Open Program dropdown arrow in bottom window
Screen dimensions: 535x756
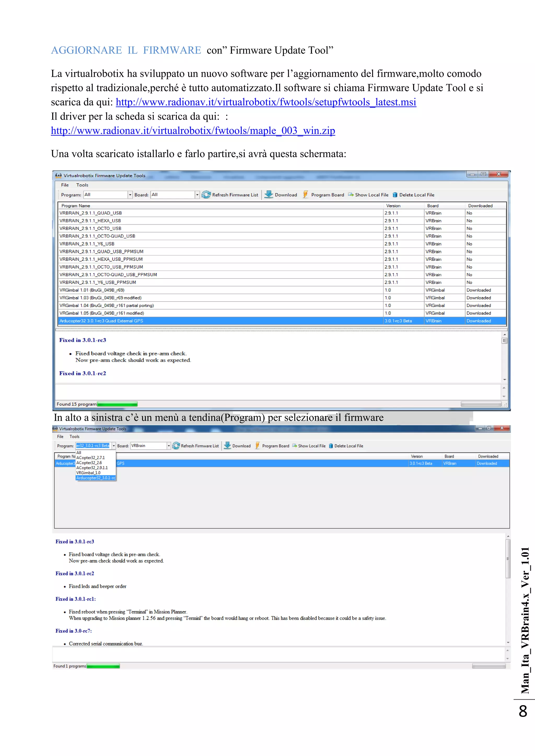pyautogui.click(x=114, y=446)
